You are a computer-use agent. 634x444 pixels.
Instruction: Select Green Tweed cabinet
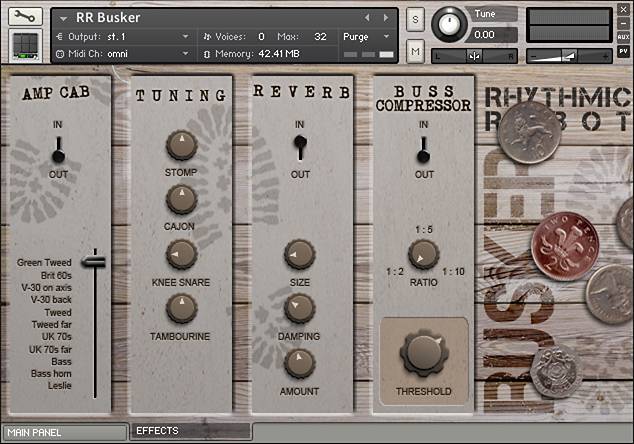tap(44, 262)
